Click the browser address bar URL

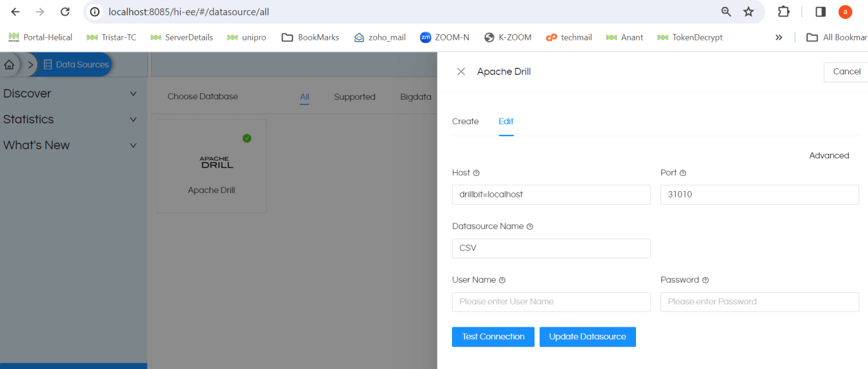tap(189, 12)
